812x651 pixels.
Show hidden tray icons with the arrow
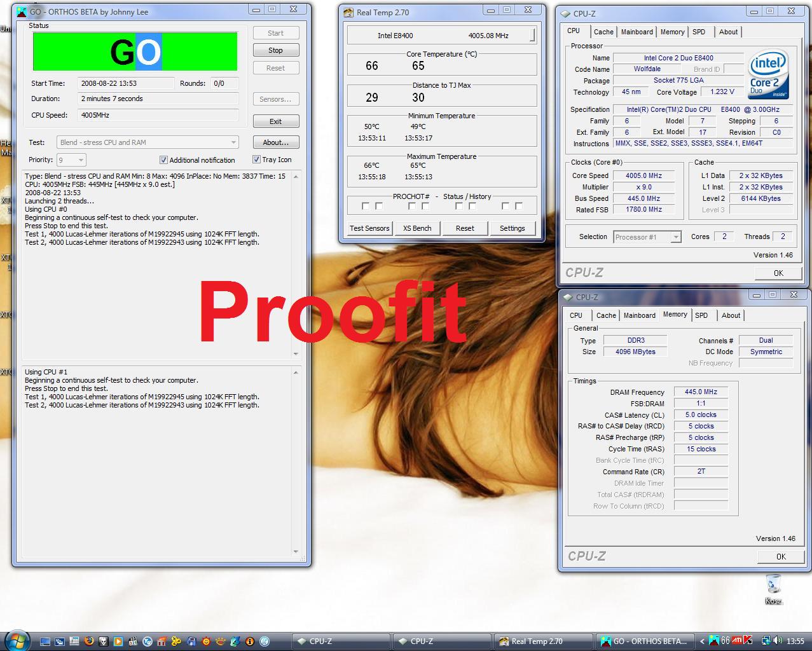pos(702,641)
